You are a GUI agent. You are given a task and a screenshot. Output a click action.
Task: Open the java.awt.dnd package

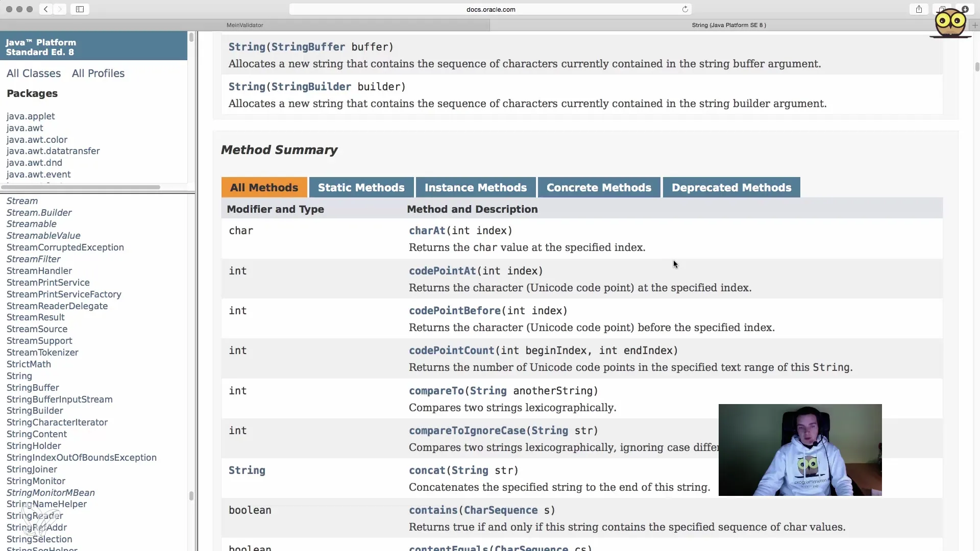(34, 163)
